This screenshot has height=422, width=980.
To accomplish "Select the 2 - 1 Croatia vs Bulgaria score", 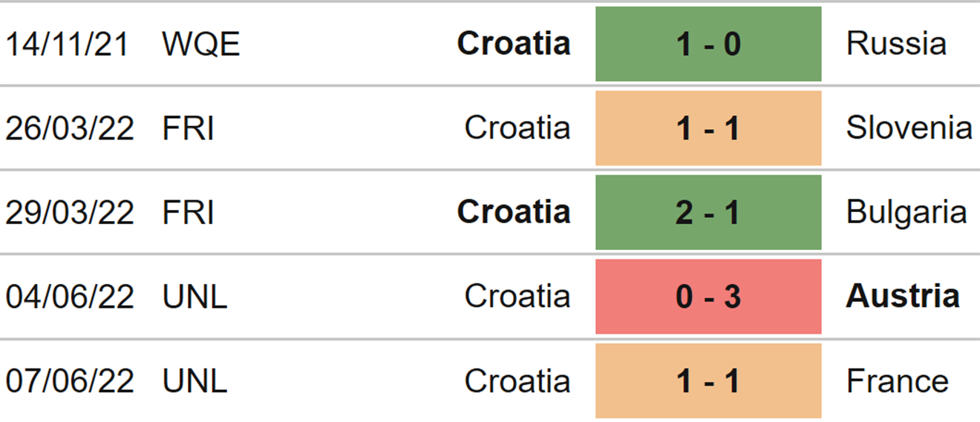I will pos(708,212).
